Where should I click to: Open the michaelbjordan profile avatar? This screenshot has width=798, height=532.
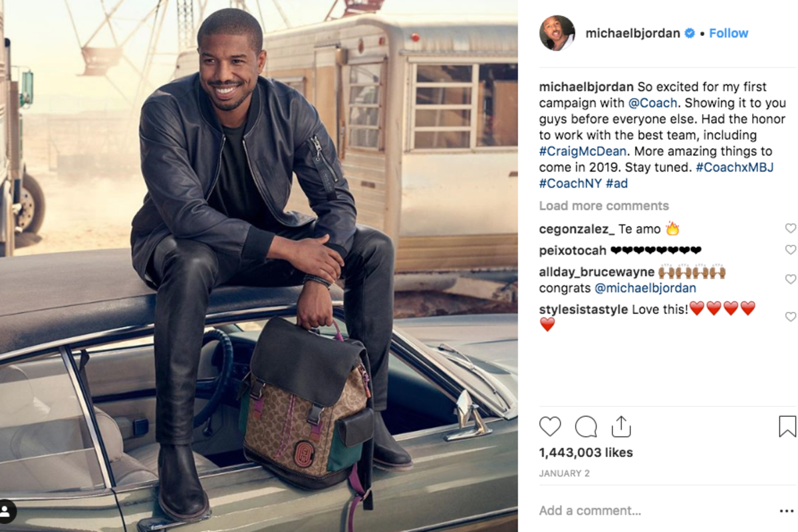pos(557,33)
